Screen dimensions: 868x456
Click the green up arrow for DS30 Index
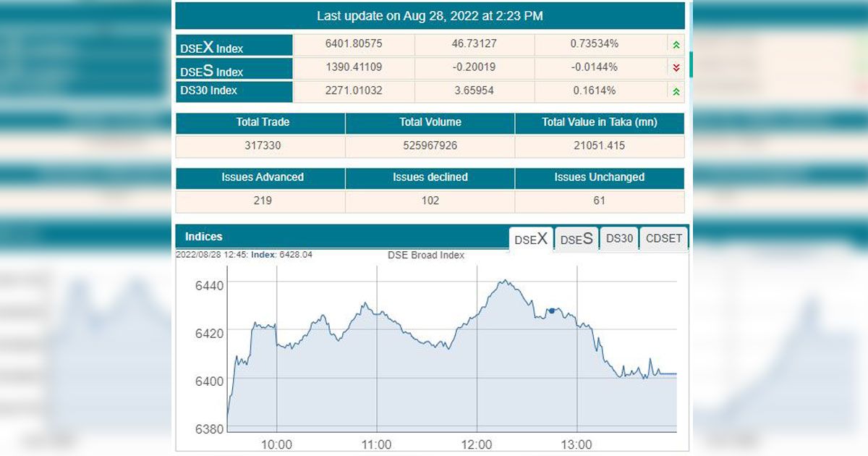[x=676, y=91]
